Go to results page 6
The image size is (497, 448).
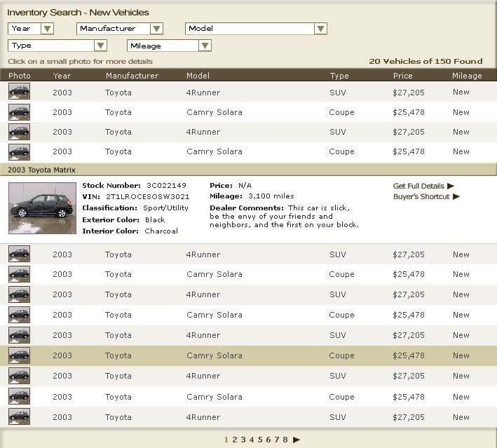coord(268,440)
